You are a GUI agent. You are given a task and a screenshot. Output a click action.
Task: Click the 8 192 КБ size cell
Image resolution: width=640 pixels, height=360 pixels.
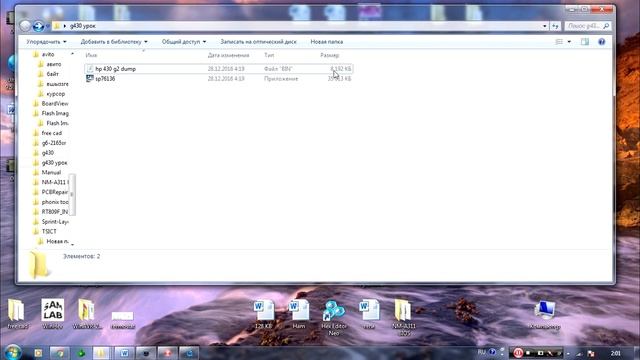340,69
